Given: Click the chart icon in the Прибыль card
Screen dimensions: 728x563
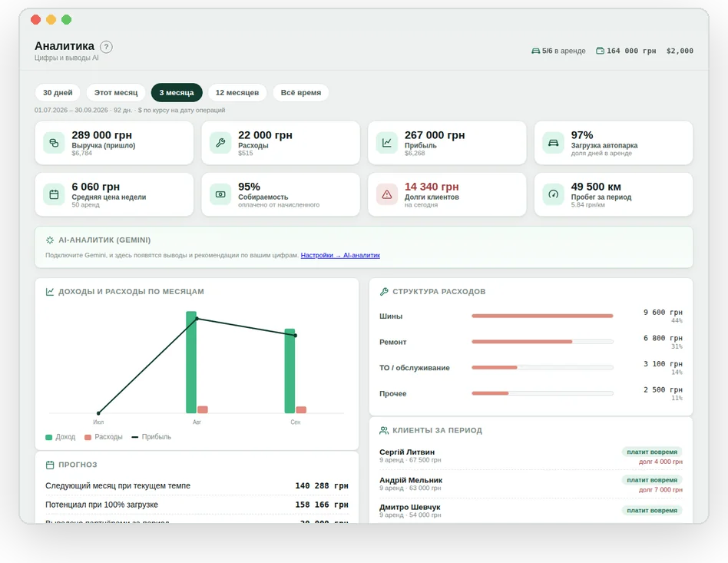Looking at the screenshot, I should pos(387,143).
